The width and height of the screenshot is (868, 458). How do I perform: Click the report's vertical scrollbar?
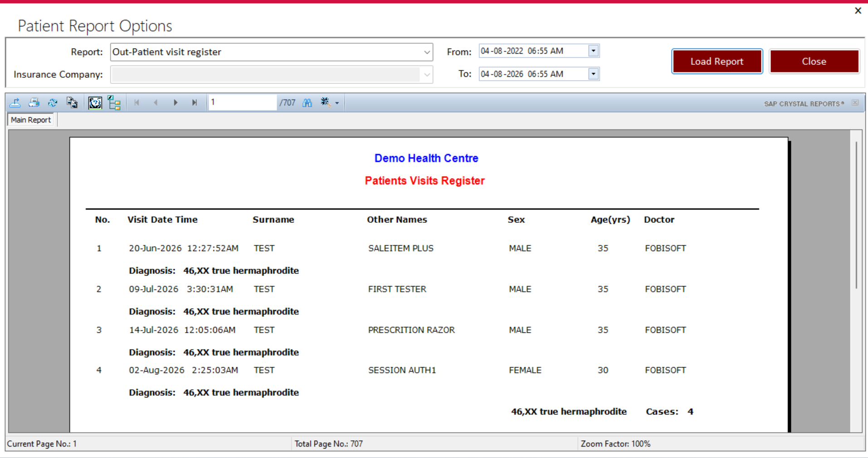click(x=856, y=216)
